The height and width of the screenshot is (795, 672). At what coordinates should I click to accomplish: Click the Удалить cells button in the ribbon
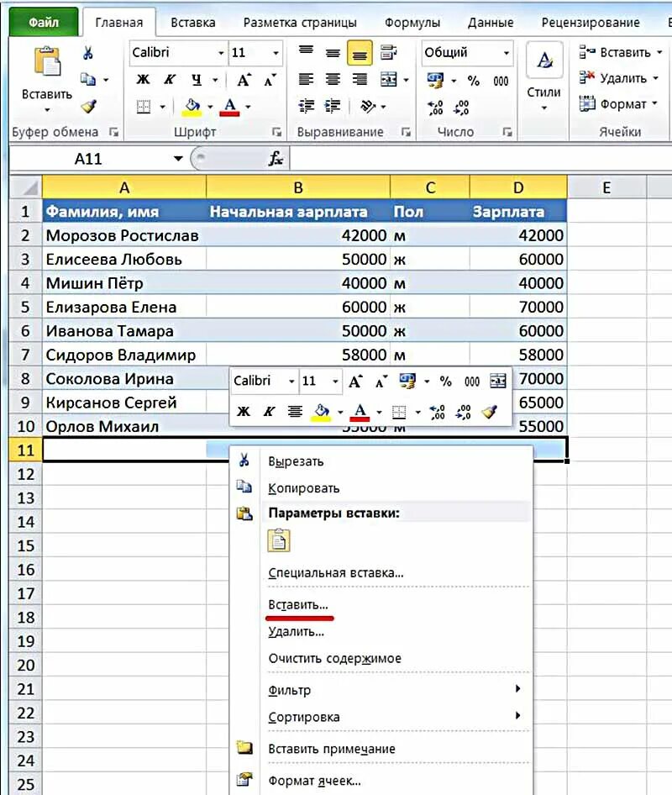click(618, 78)
